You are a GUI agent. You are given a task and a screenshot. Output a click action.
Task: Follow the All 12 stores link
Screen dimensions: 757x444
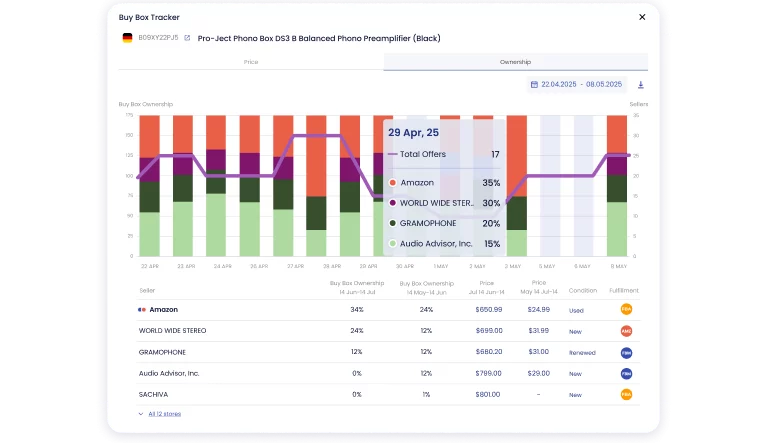tap(165, 414)
